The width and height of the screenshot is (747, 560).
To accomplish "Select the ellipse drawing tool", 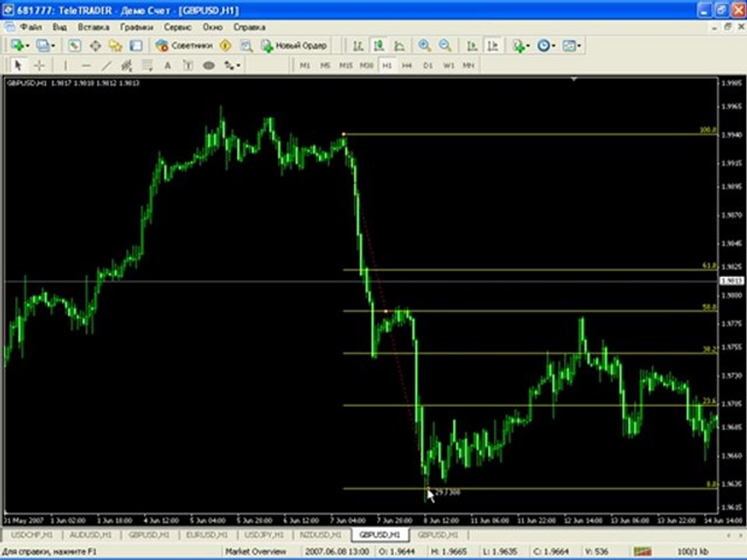I will coord(209,65).
